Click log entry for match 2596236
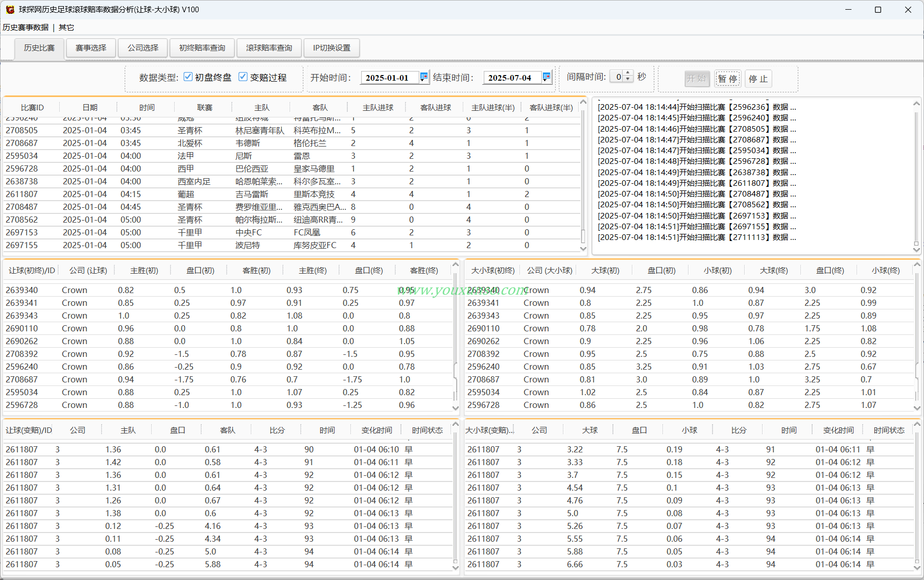Viewport: 924px width, 580px height. click(697, 107)
